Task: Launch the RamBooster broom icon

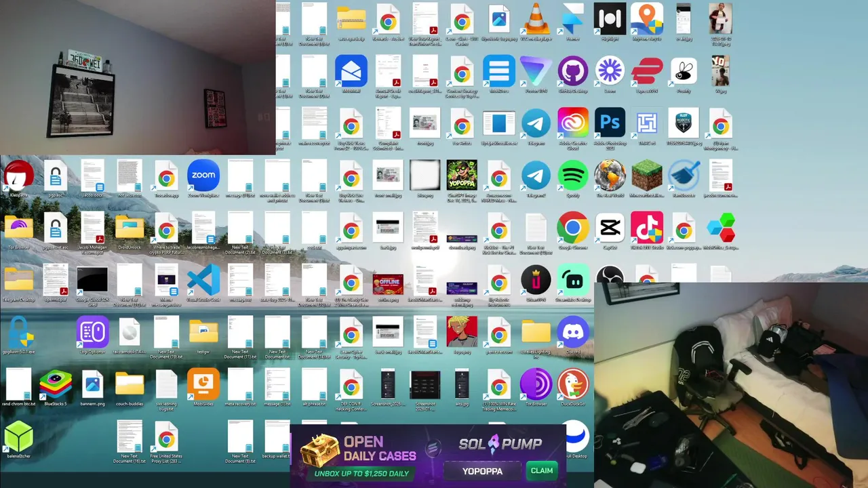Action: tap(684, 176)
